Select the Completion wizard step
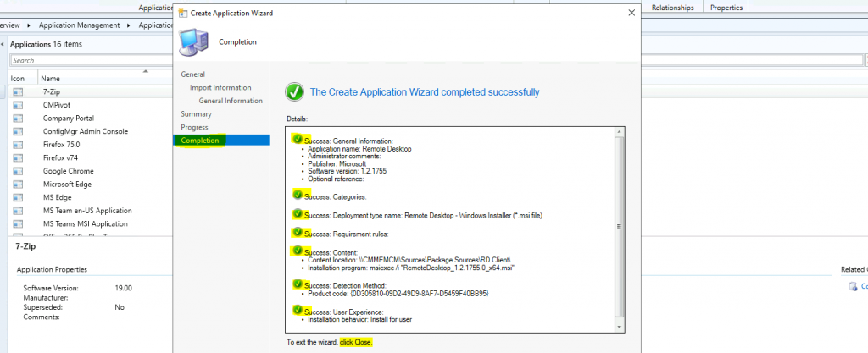The width and height of the screenshot is (868, 353). coord(221,141)
